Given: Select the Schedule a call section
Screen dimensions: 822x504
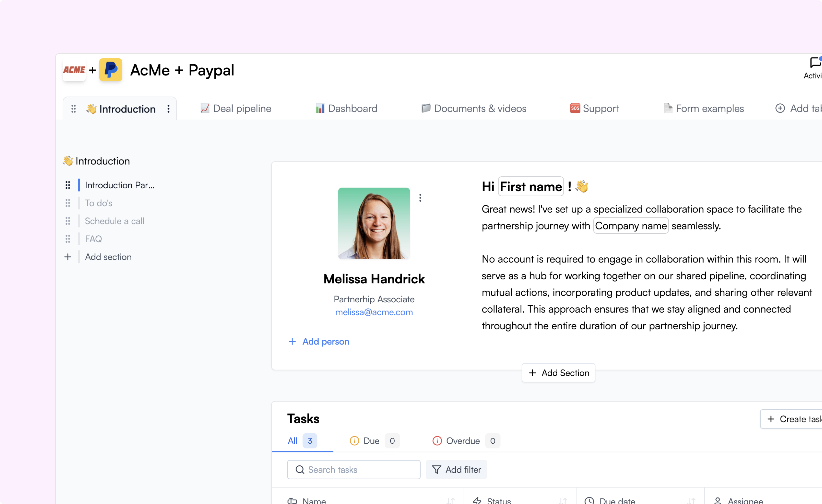Looking at the screenshot, I should pyautogui.click(x=114, y=221).
